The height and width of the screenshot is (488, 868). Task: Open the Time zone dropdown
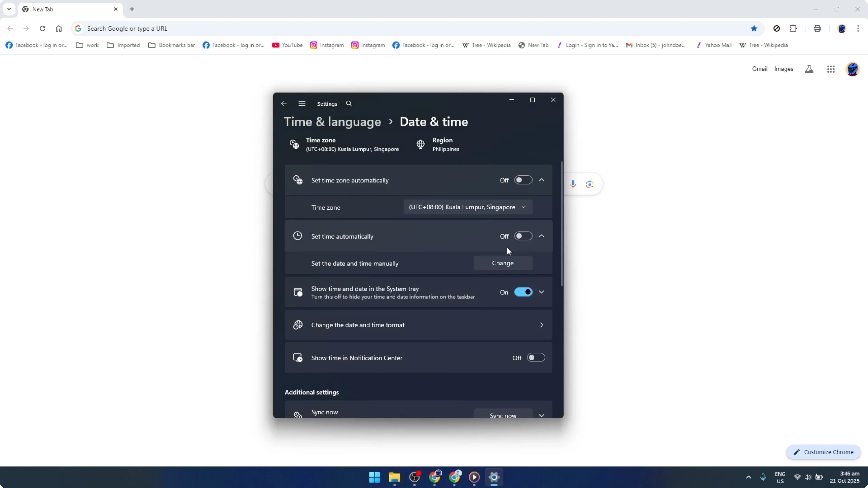click(467, 207)
